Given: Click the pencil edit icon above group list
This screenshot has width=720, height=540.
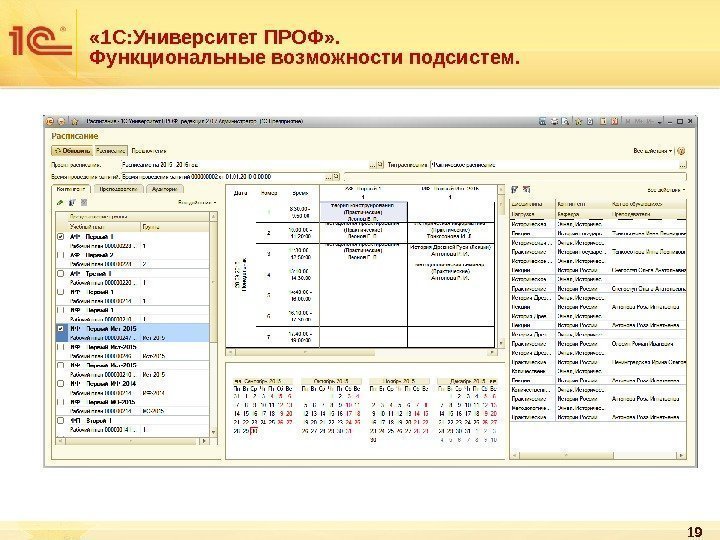Looking at the screenshot, I should pyautogui.click(x=60, y=202).
